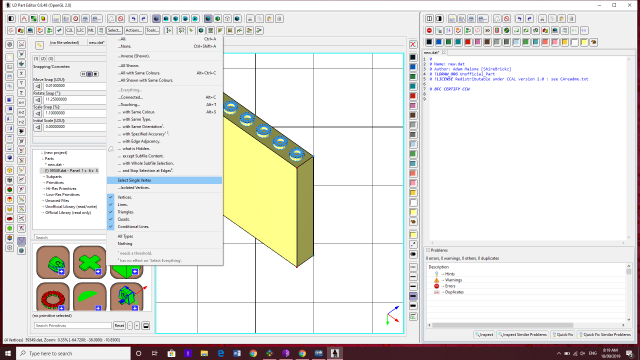Image resolution: width=640 pixels, height=360 pixels.
Task: Click the Inspect button
Action: point(484,335)
